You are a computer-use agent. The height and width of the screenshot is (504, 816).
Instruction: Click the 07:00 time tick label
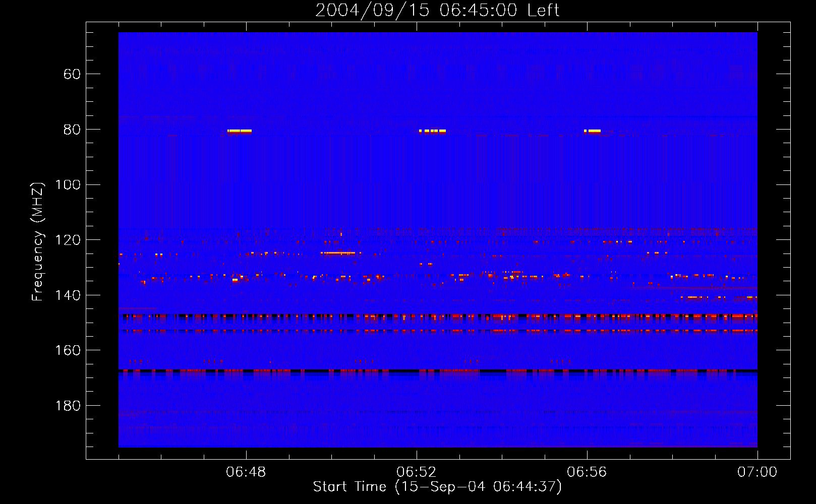click(757, 472)
